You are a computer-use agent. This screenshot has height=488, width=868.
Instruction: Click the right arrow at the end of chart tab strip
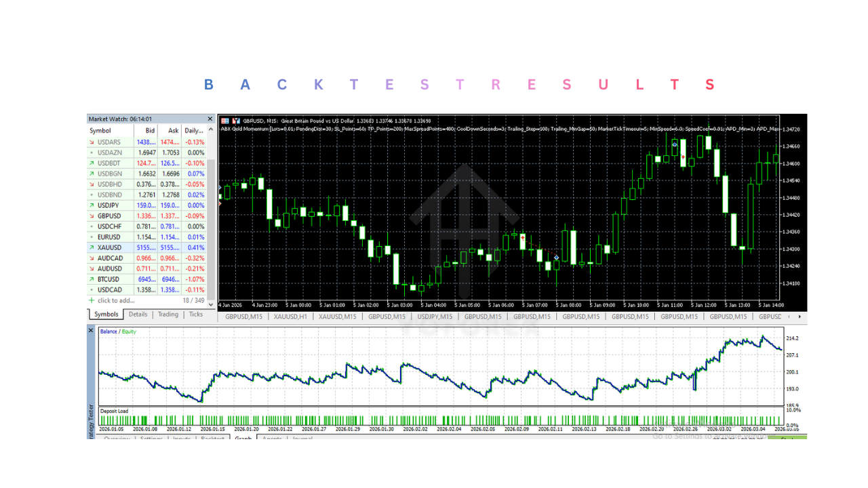[x=801, y=317]
